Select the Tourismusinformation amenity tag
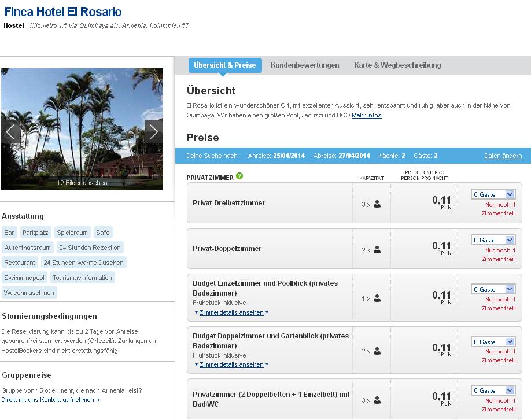This screenshot has height=420, width=531. click(x=82, y=278)
